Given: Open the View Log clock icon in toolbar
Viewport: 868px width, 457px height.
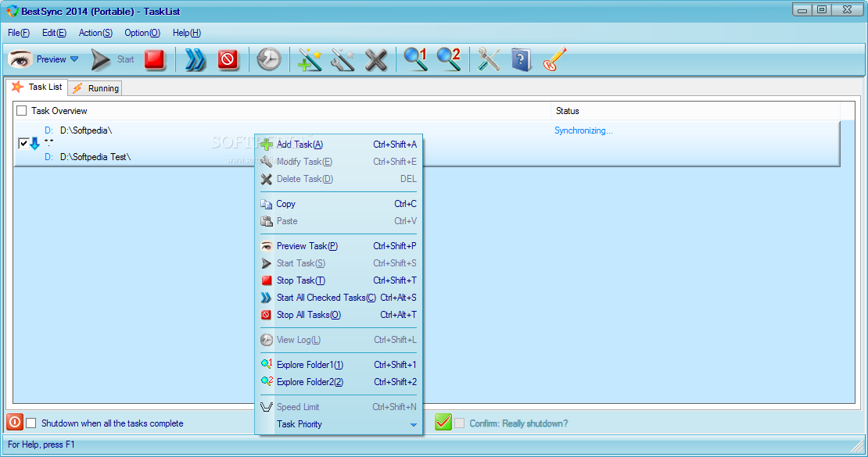Looking at the screenshot, I should 268,59.
